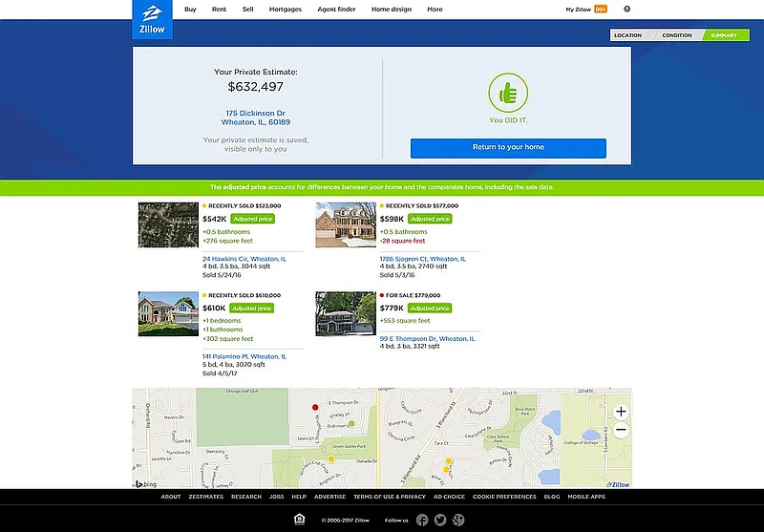Image resolution: width=764 pixels, height=532 pixels.
Task: Open 1786 Sjogren Ct listing link
Action: point(422,259)
